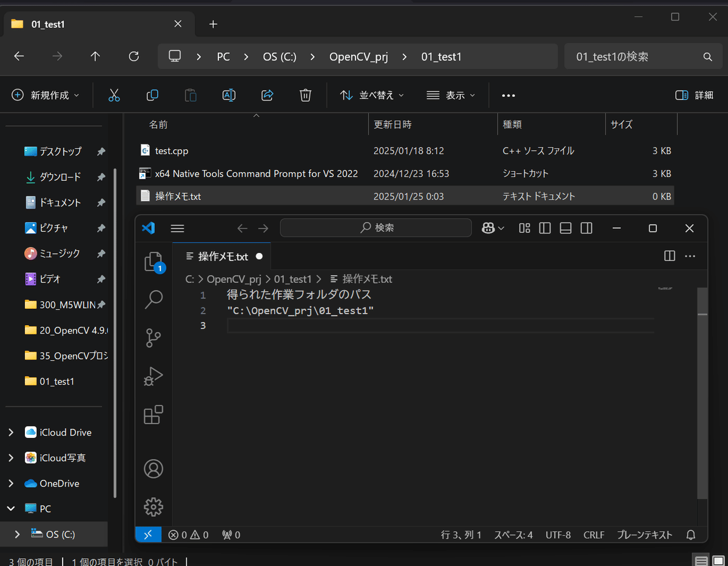Screen dimensions: 728x566
Task: Click the Copilot icon in VS Code title bar
Action: coord(487,228)
